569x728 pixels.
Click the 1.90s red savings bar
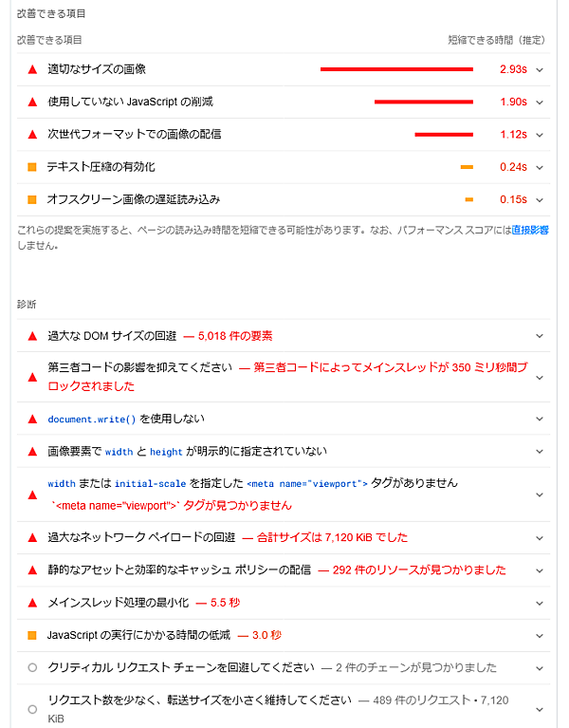pyautogui.click(x=423, y=102)
